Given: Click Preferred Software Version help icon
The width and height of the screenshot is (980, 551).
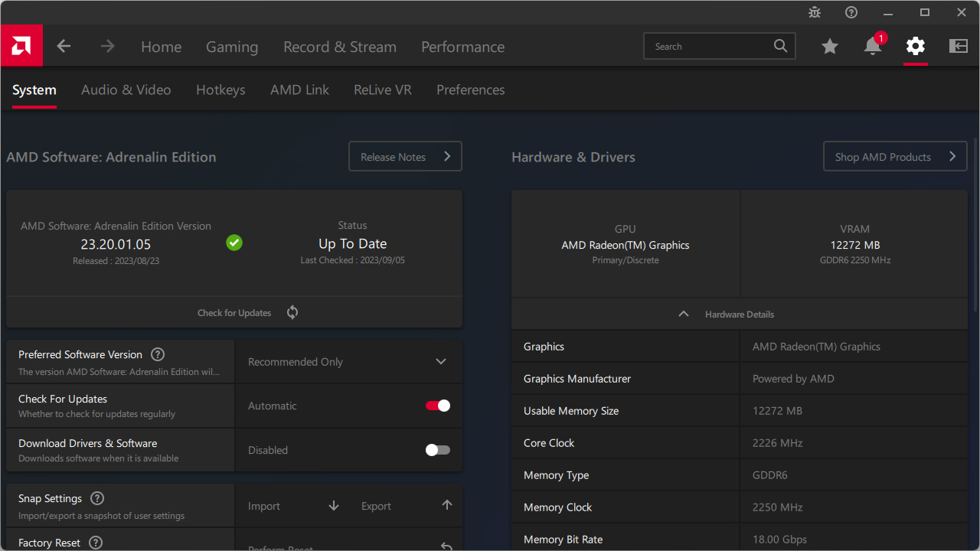Looking at the screenshot, I should 158,354.
